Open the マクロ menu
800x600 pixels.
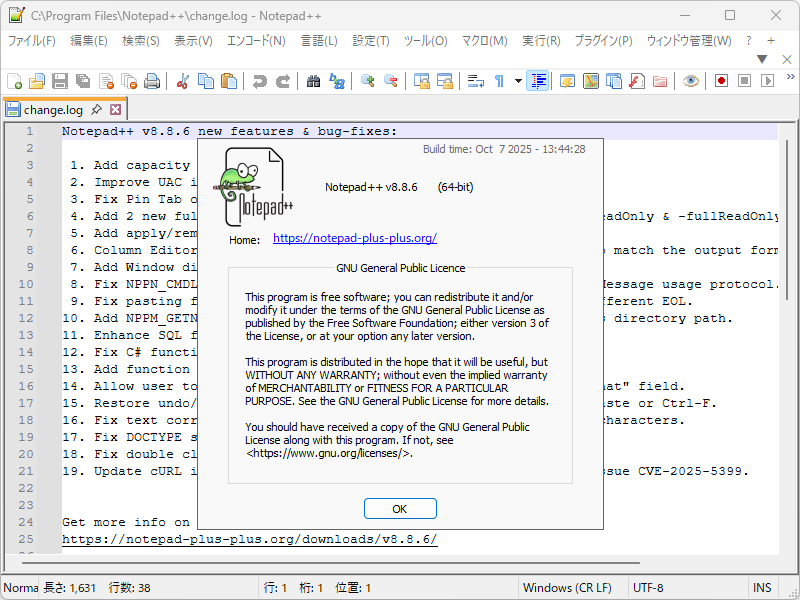coord(485,42)
